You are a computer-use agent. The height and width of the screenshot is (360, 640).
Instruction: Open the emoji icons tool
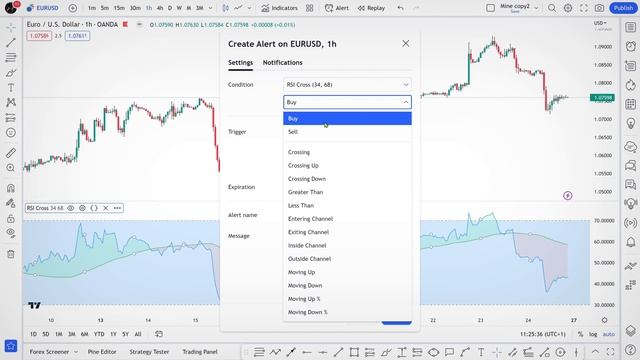(x=11, y=133)
